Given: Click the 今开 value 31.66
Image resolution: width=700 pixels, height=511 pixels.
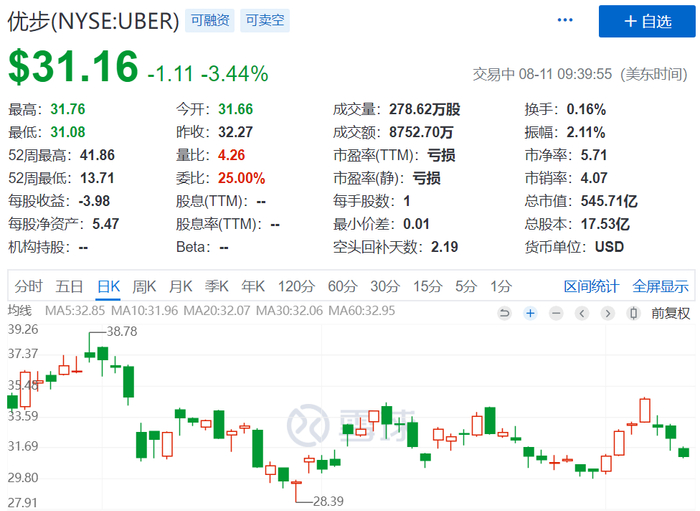Looking at the screenshot, I should pyautogui.click(x=236, y=109).
